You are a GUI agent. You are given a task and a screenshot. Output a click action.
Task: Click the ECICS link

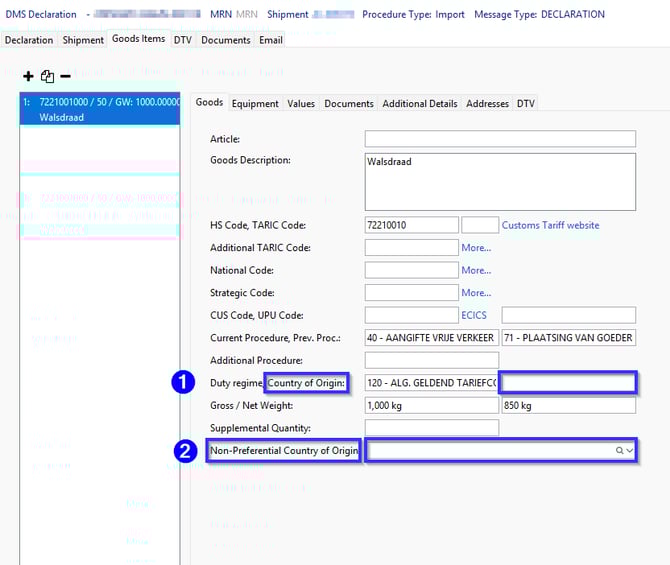[474, 315]
